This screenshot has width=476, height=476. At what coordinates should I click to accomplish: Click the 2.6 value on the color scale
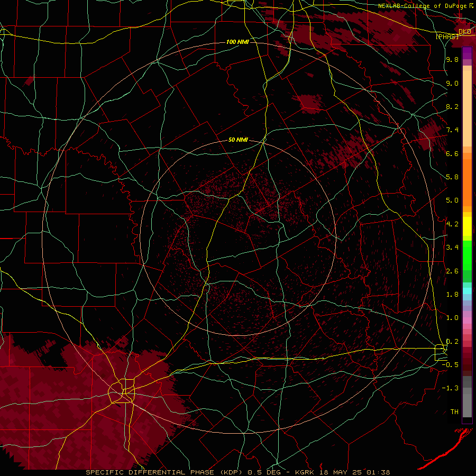(452, 271)
